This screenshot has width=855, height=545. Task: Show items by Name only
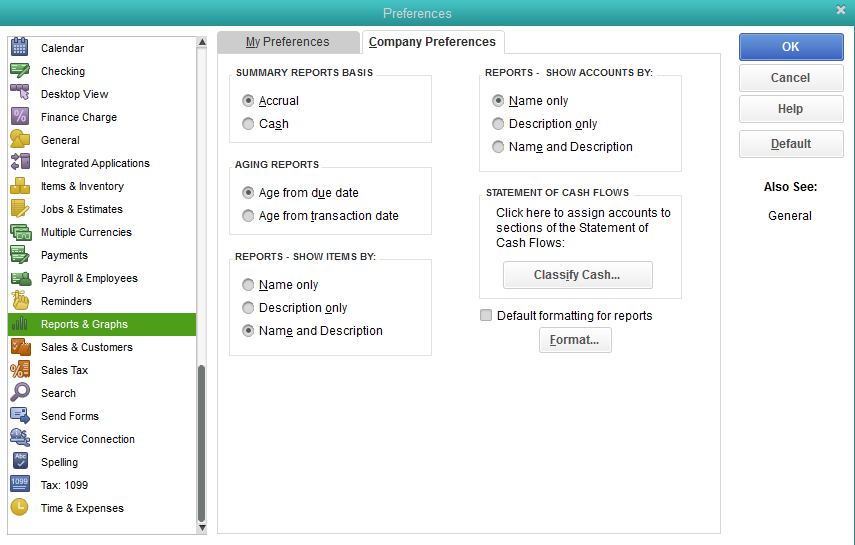tap(248, 285)
